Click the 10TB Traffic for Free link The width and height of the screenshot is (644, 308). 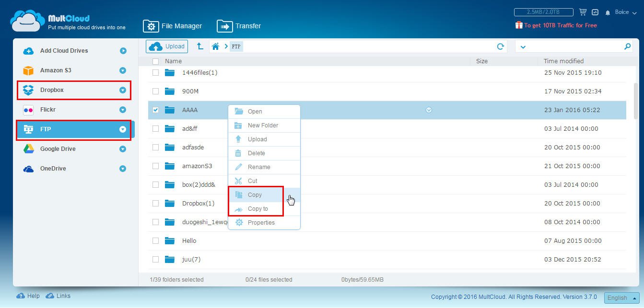[556, 25]
